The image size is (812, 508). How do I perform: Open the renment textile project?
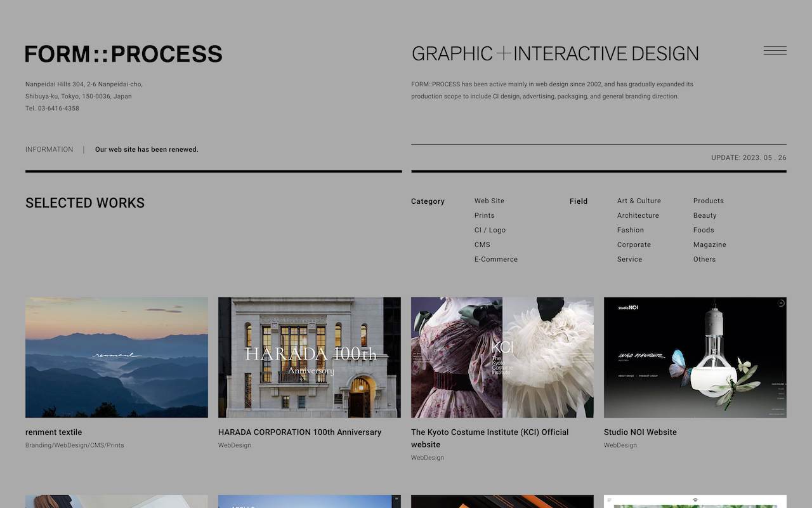pyautogui.click(x=116, y=357)
